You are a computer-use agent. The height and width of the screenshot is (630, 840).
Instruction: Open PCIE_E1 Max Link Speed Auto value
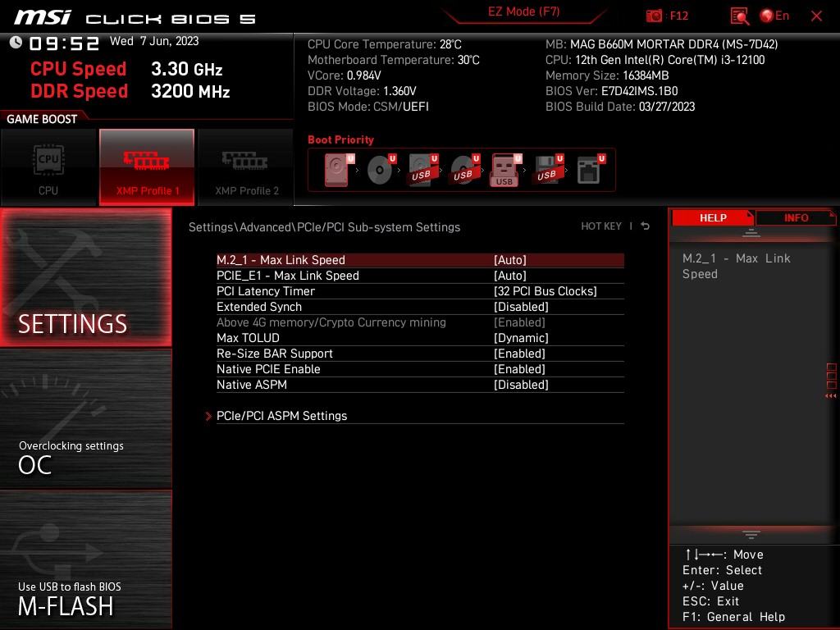(510, 276)
